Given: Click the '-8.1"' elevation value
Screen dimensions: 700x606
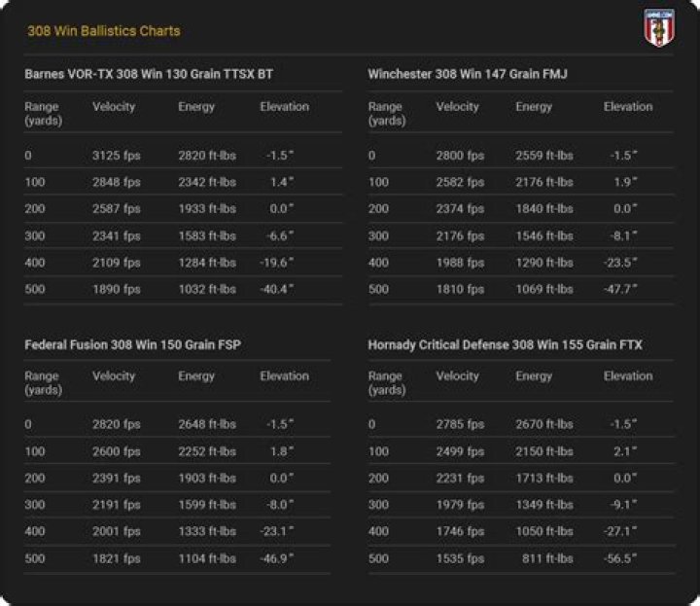Looking at the screenshot, I should tap(623, 235).
